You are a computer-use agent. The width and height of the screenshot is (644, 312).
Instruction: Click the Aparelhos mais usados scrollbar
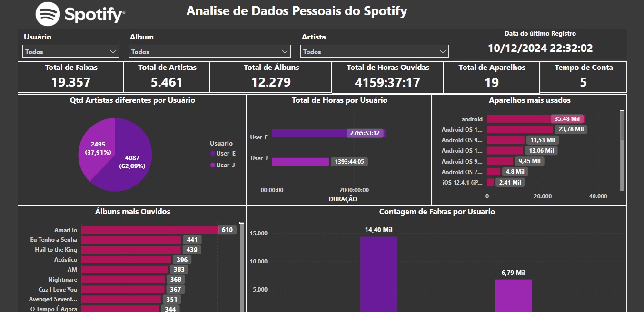coord(622,126)
